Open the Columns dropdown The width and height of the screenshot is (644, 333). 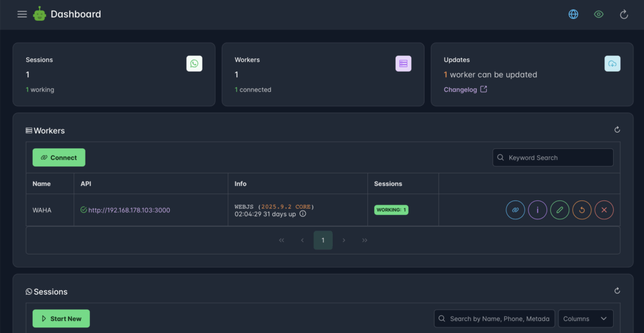tap(586, 319)
